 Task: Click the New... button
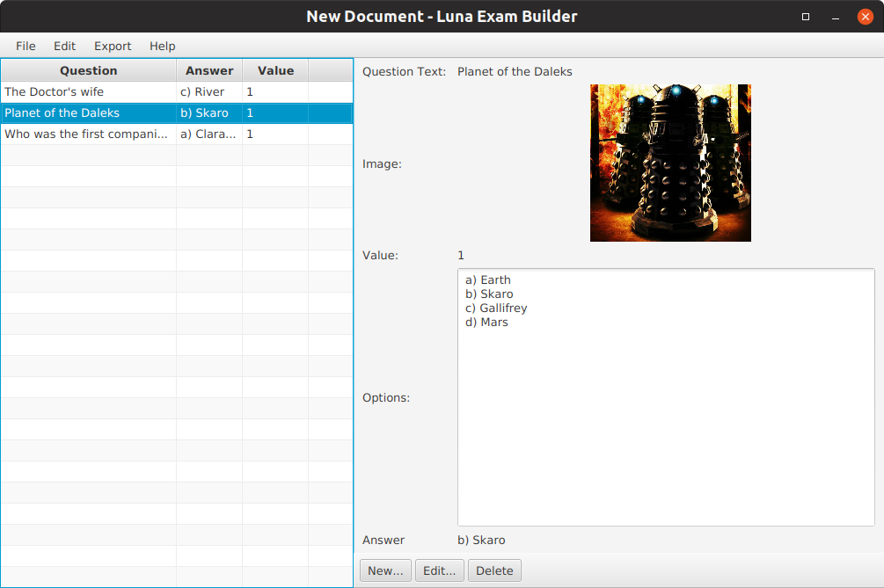click(385, 570)
